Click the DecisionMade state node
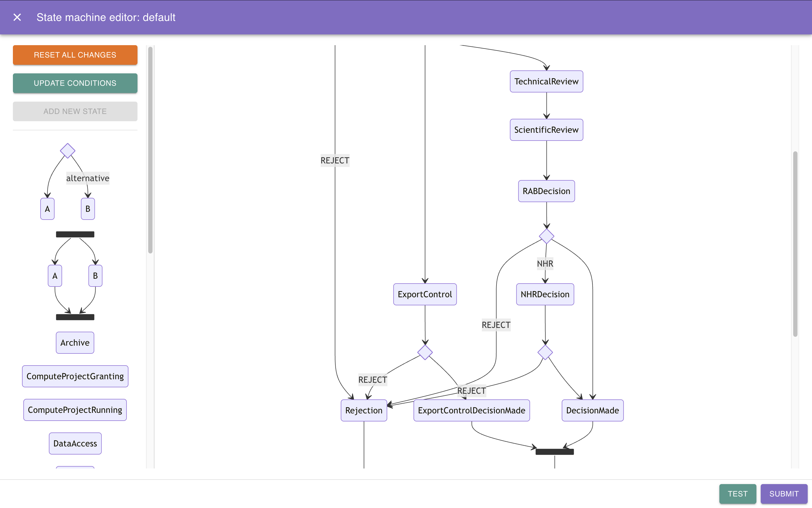 (593, 410)
